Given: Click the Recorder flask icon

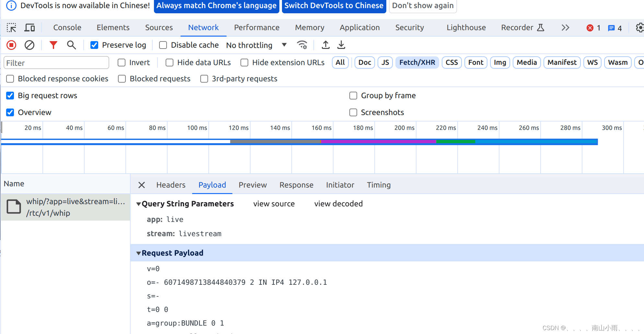Looking at the screenshot, I should (540, 28).
